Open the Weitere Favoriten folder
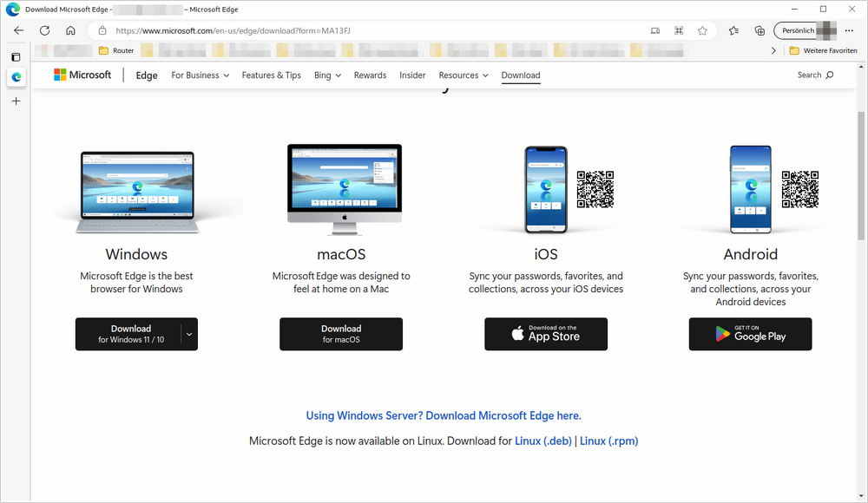 click(x=823, y=50)
